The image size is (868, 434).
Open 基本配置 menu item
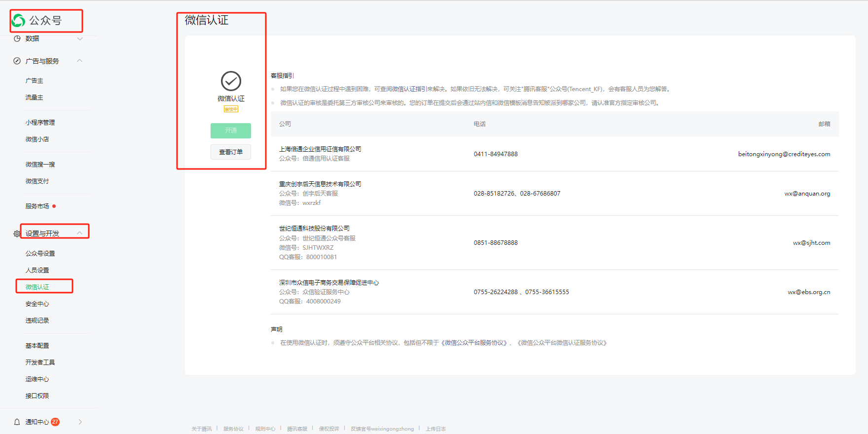(37, 346)
